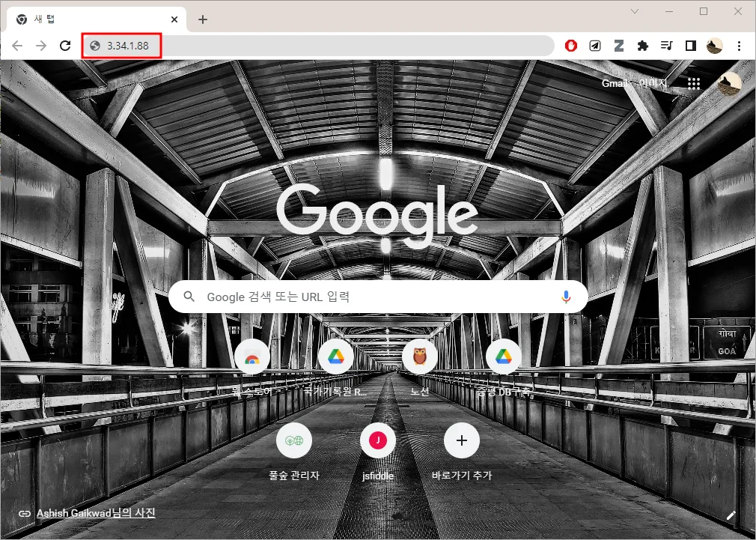Open the red hand ad-blocker extension

pyautogui.click(x=571, y=46)
